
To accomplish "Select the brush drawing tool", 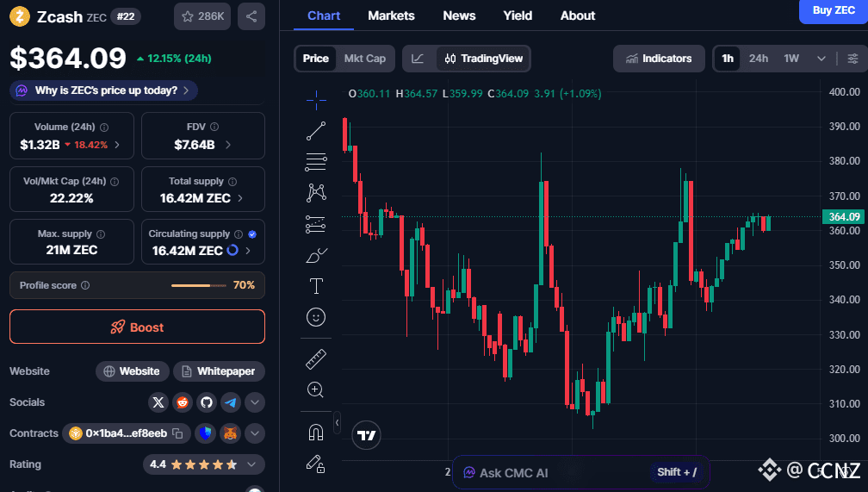I will point(316,255).
